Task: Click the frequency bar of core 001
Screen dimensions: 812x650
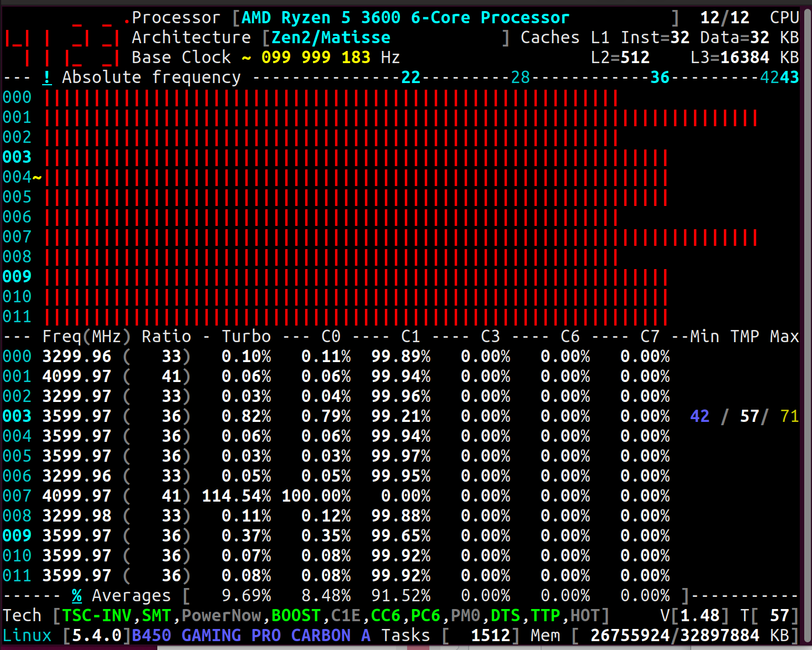Action: coord(401,118)
